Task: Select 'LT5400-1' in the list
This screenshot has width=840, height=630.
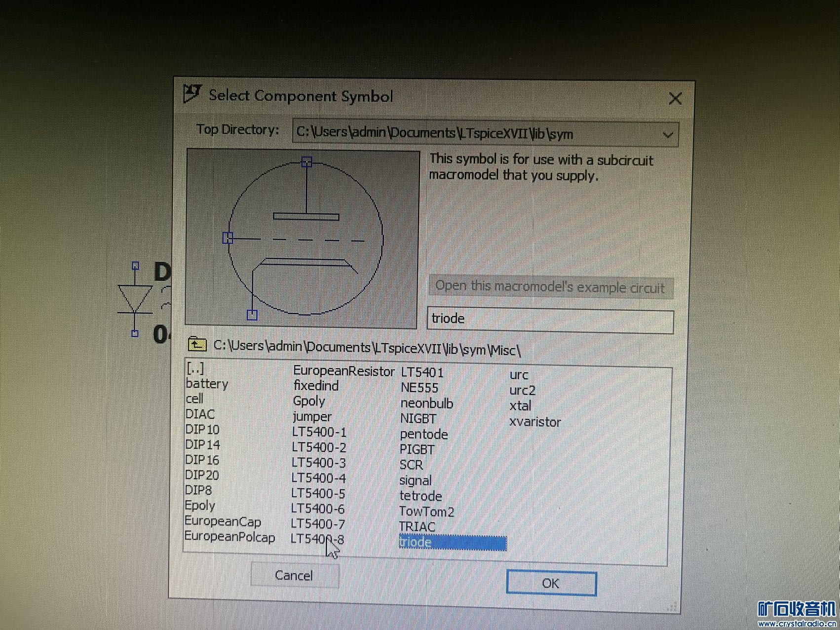Action: click(x=319, y=432)
